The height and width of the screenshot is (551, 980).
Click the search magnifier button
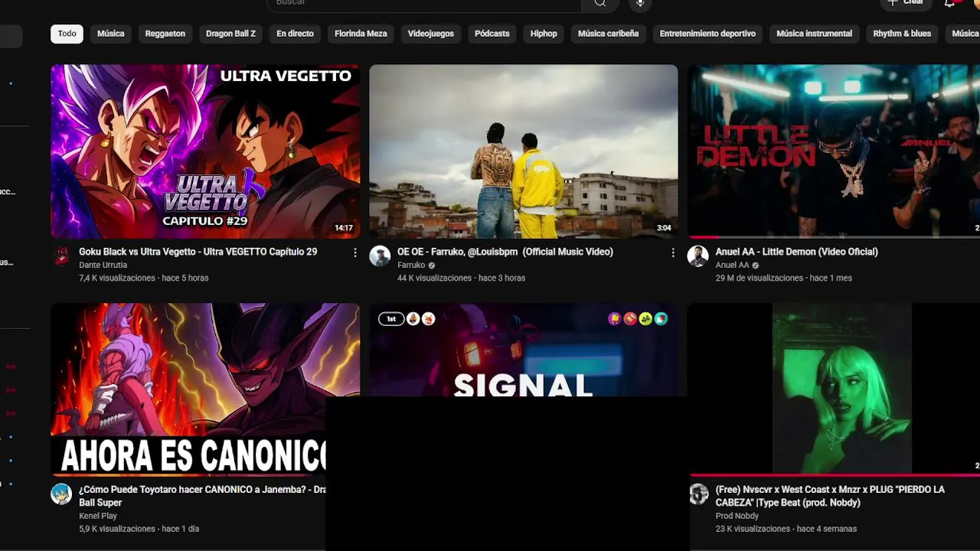[x=600, y=3]
